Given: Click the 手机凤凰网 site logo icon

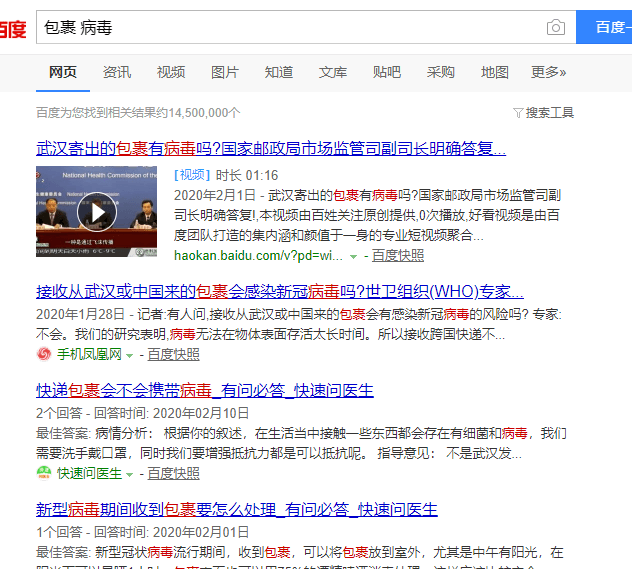Looking at the screenshot, I should 44,354.
